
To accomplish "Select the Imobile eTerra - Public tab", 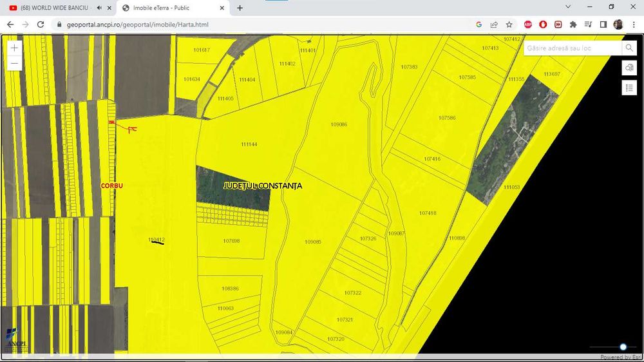I will [x=167, y=8].
